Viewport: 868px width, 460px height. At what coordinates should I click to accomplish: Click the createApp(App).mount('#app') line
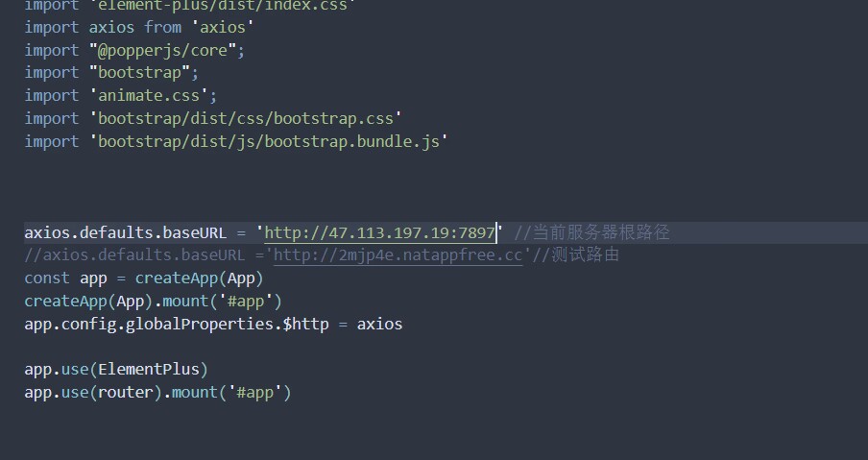pos(154,302)
